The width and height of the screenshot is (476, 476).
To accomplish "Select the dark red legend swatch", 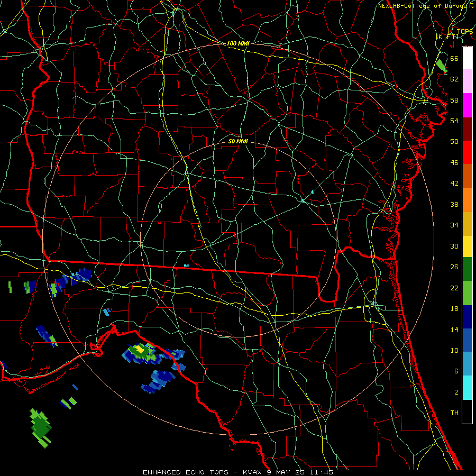I will (467, 129).
